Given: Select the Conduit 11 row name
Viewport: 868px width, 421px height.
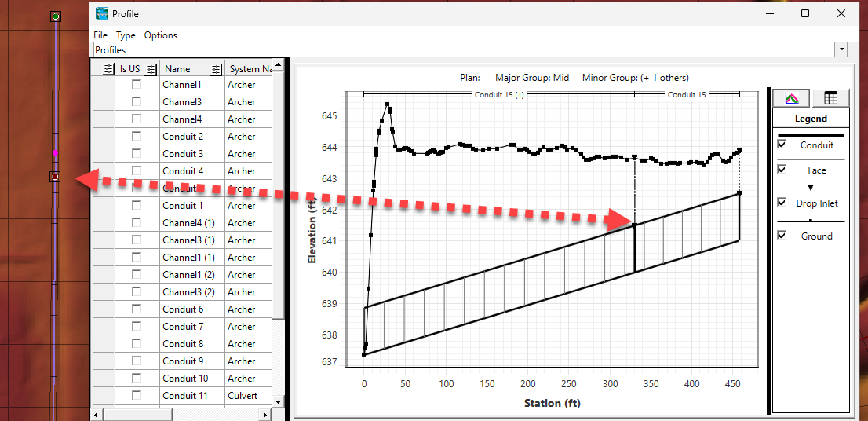Looking at the screenshot, I should tap(184, 396).
